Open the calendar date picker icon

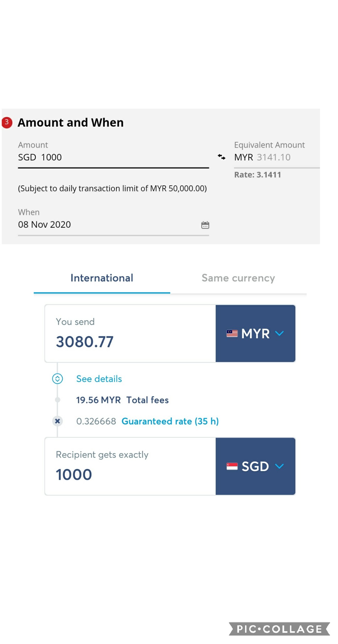pyautogui.click(x=205, y=225)
